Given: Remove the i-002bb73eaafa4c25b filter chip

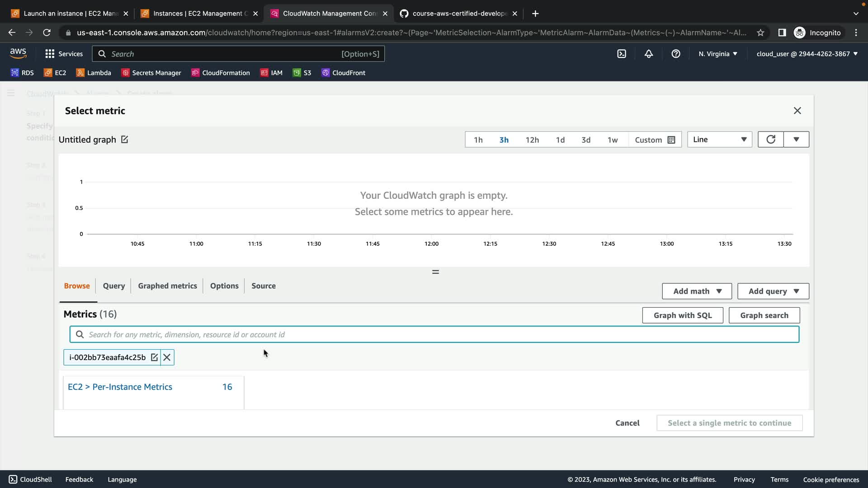Looking at the screenshot, I should (x=167, y=357).
